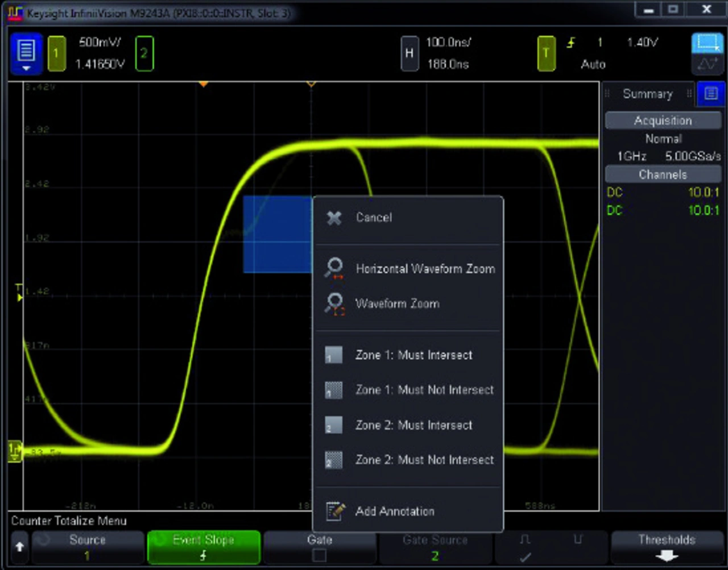The image size is (728, 570).
Task: Click the green 10.0:1 probe ratio
Action: coord(704,210)
